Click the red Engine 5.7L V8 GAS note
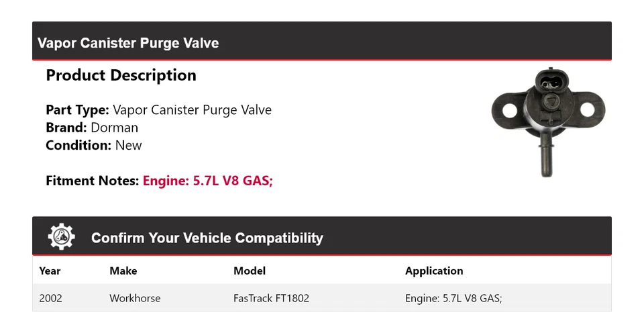Image resolution: width=644 pixels, height=333 pixels. tap(208, 181)
